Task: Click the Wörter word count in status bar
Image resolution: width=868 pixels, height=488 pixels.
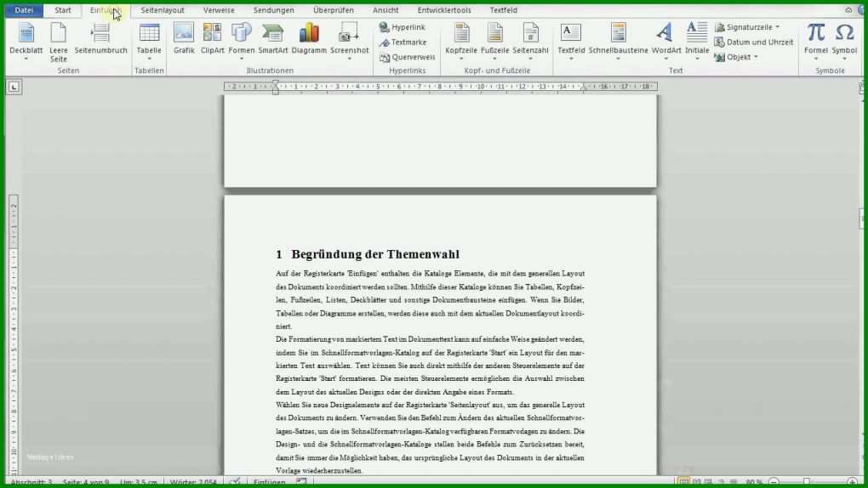Action: (x=193, y=482)
